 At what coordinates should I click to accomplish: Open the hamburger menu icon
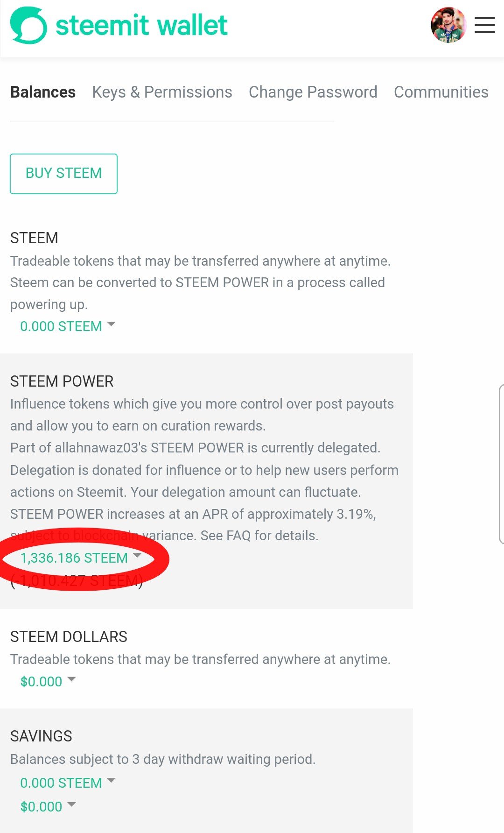click(x=484, y=25)
